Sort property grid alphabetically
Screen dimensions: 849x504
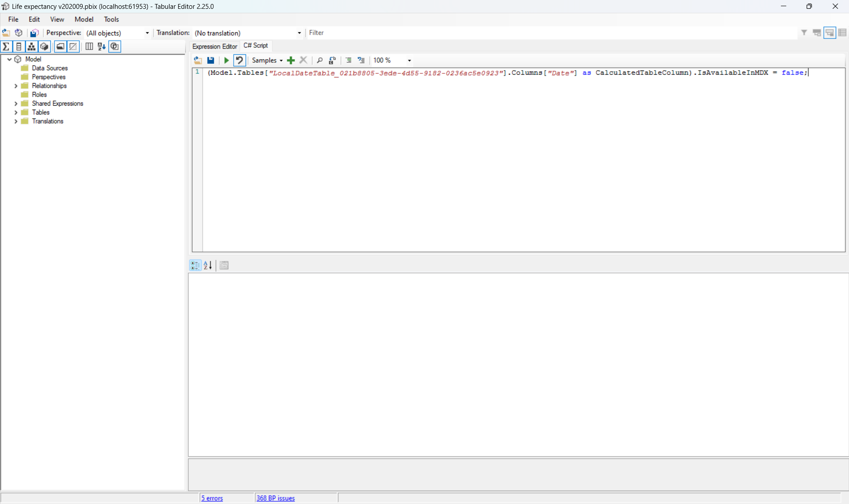click(208, 265)
